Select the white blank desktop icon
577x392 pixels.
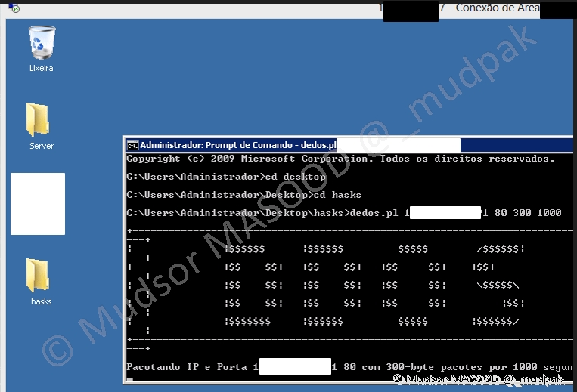pyautogui.click(x=38, y=203)
